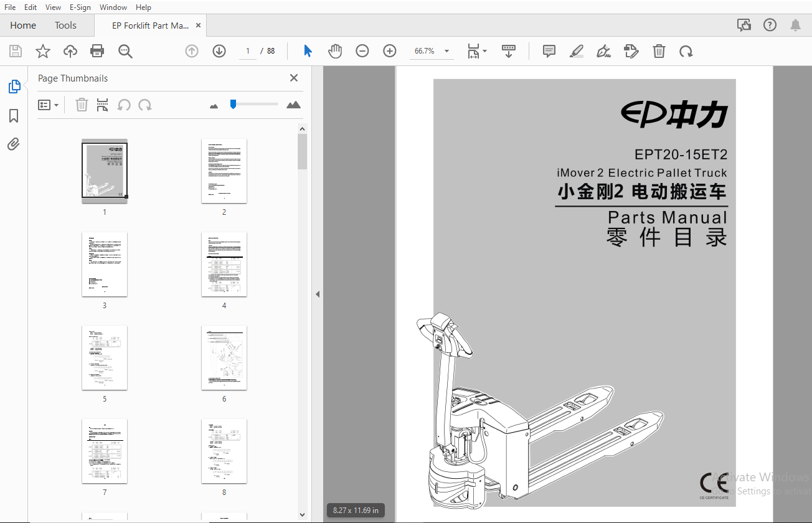Open Attachments paperclip panel
The image size is (812, 523).
[14, 144]
